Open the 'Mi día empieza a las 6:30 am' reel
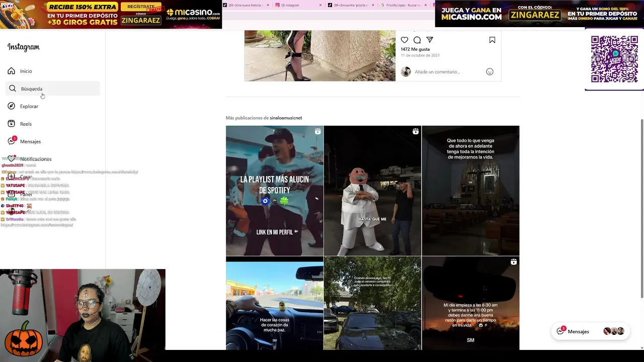This screenshot has width=644, height=362. [470, 303]
